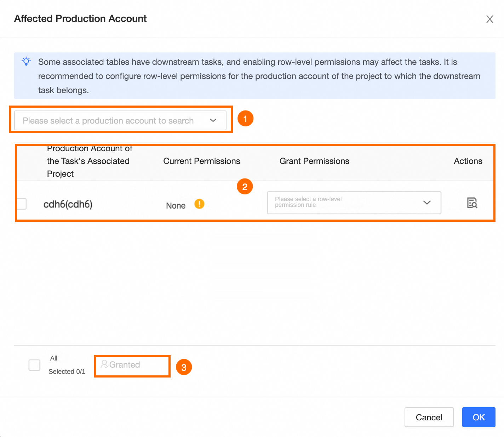
Task: Click the Actions column header
Action: pos(468,161)
